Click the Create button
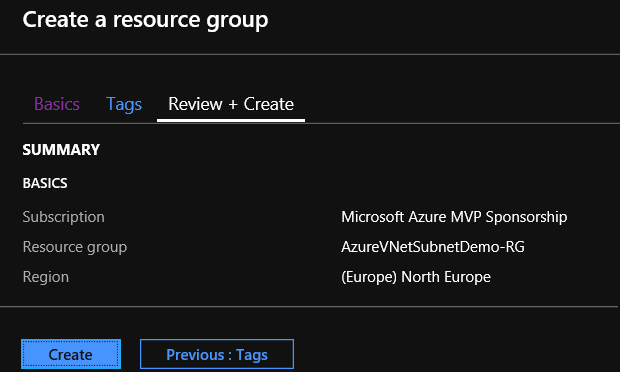 click(x=71, y=354)
